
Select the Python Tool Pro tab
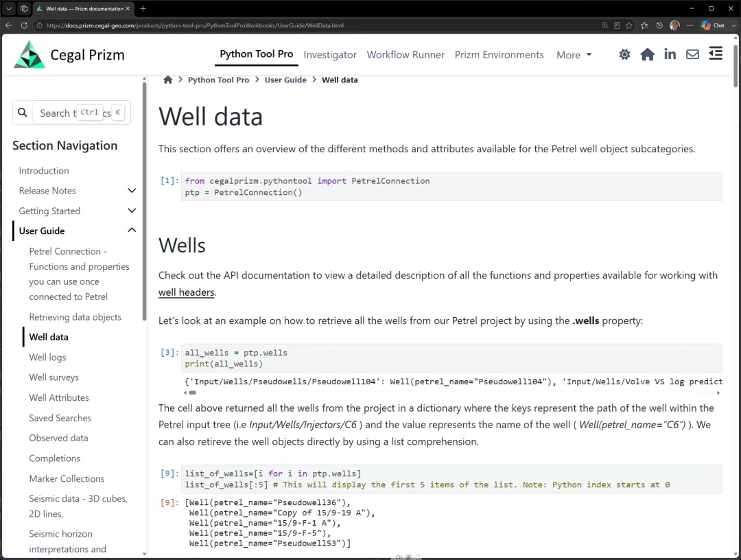click(257, 54)
